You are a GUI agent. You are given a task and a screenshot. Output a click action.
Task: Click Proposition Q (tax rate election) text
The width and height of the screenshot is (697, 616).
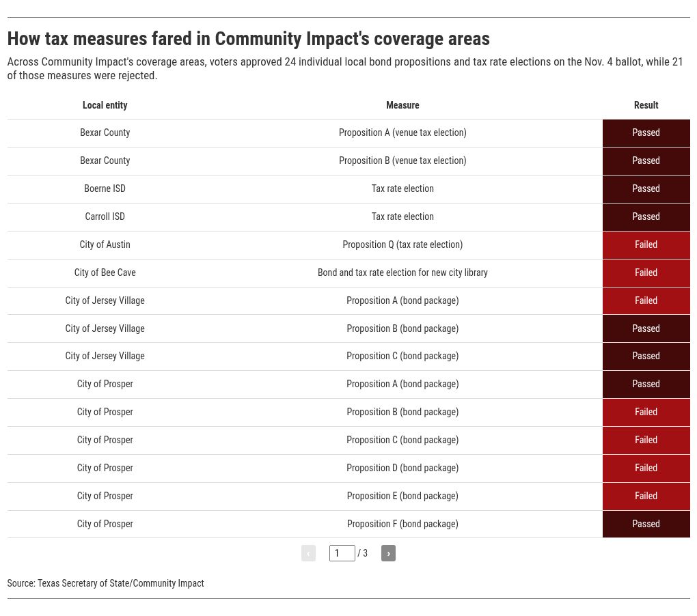(402, 244)
